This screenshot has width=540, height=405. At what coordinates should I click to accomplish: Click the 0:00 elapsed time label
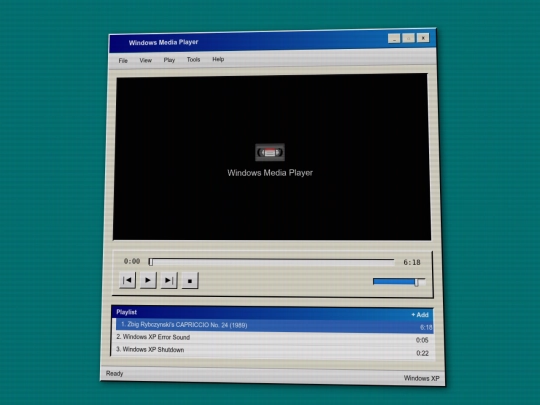(x=132, y=261)
